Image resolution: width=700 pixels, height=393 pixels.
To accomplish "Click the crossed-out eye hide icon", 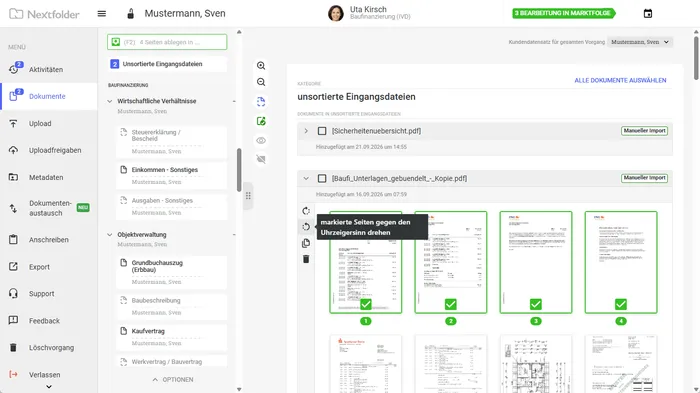I will point(261,159).
